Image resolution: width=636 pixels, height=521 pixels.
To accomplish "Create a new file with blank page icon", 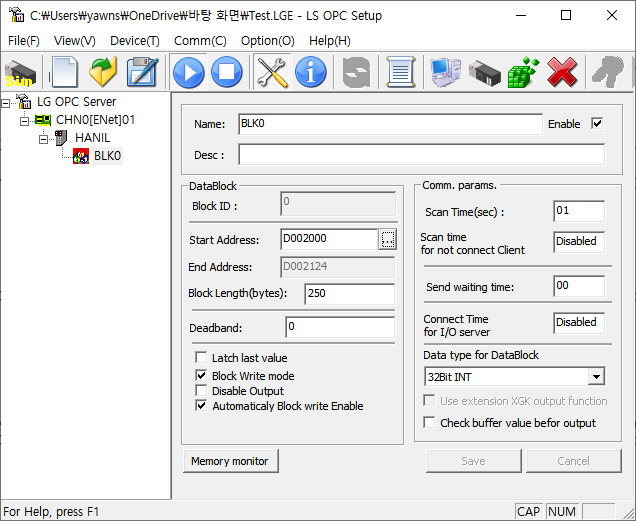I will click(x=64, y=72).
